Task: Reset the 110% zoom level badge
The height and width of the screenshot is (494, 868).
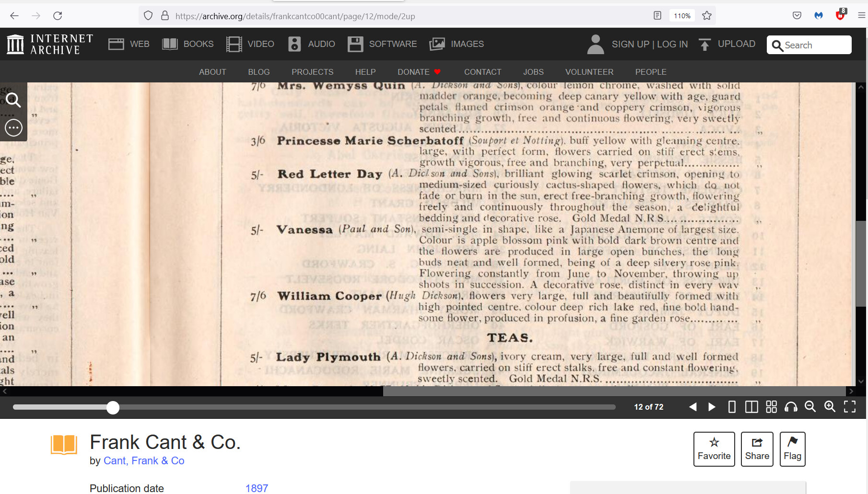Action: tap(682, 16)
